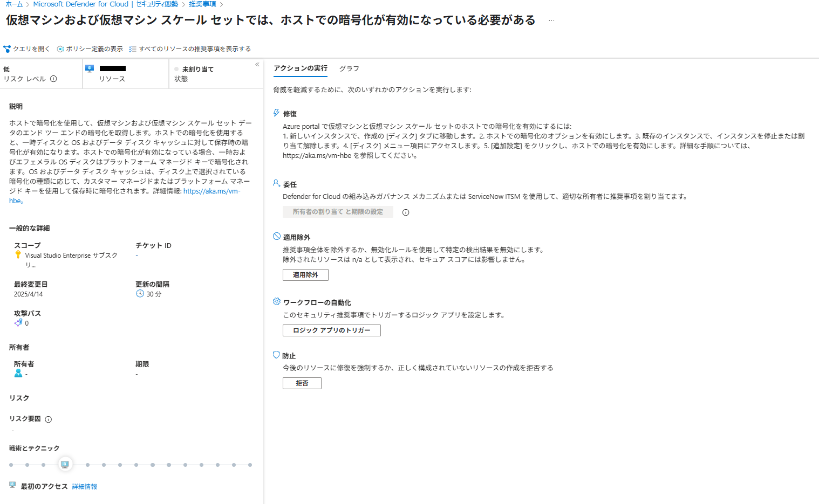The height and width of the screenshot is (504, 819).
Task: Open the aka.ms/vm-hbe link in description
Action: click(211, 191)
